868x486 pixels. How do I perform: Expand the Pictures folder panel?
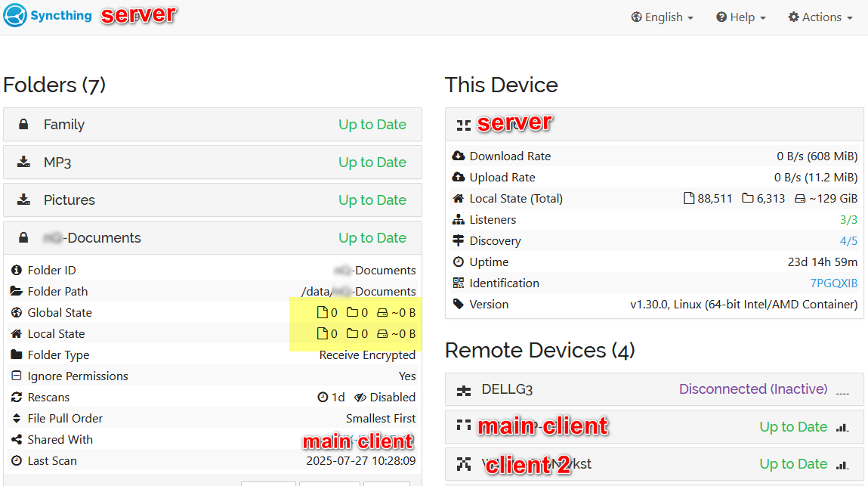point(212,200)
